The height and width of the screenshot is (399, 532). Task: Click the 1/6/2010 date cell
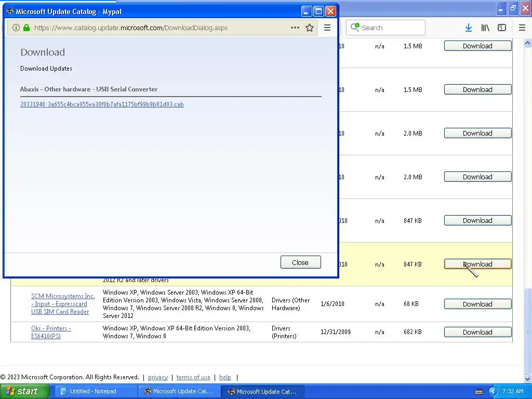[x=332, y=303]
